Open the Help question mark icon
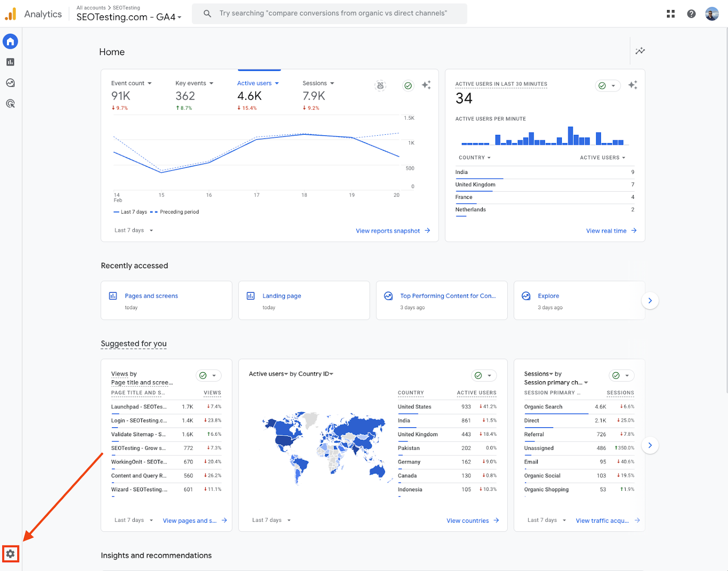This screenshot has height=571, width=728. coord(691,14)
